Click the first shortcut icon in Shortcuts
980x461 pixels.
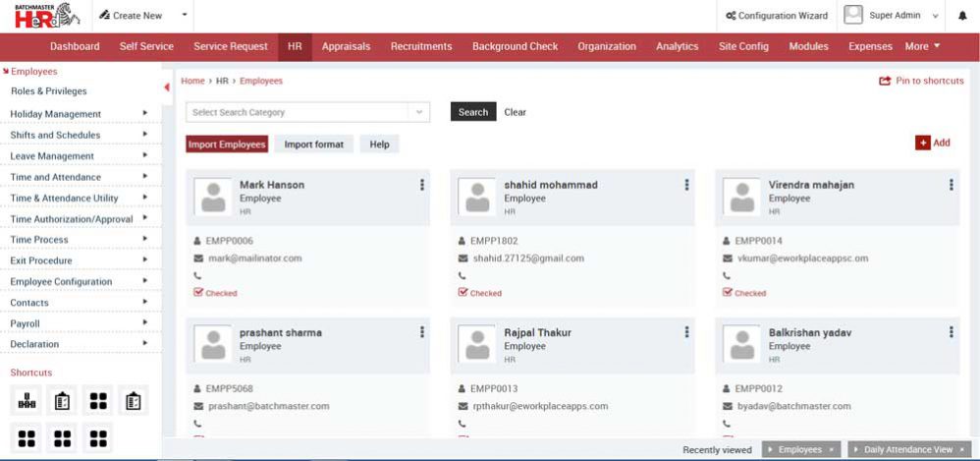pyautogui.click(x=27, y=400)
